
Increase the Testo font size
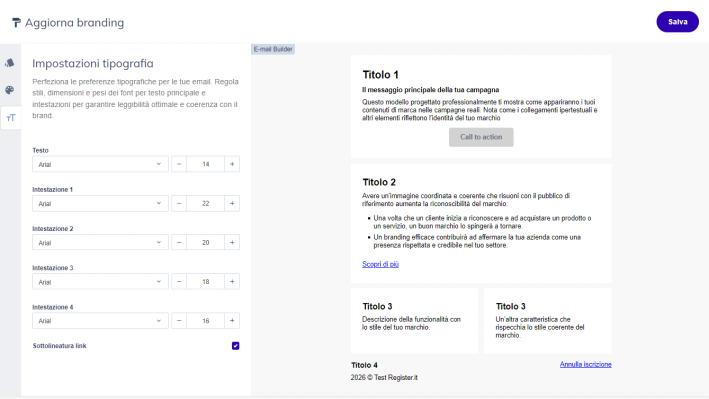coord(232,164)
